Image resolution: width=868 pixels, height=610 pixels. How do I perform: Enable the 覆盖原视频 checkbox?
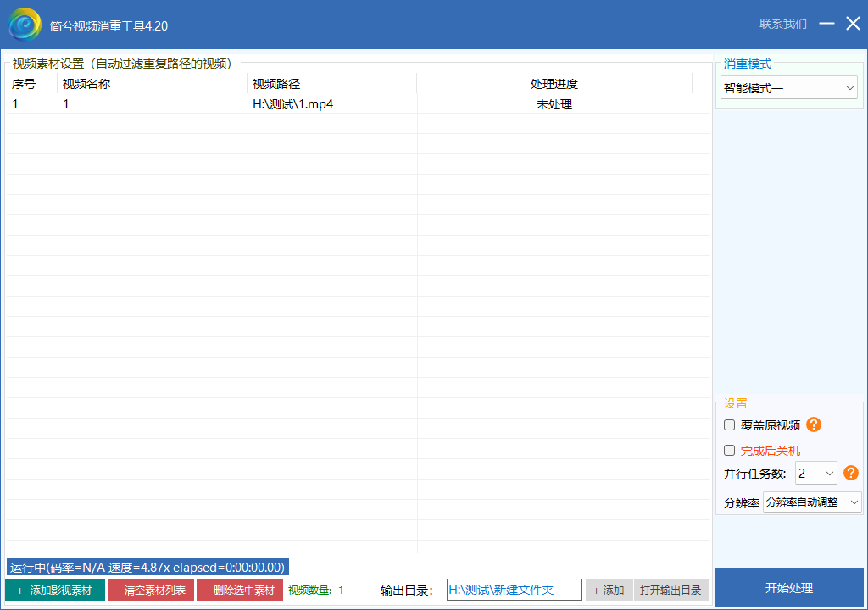pos(730,424)
